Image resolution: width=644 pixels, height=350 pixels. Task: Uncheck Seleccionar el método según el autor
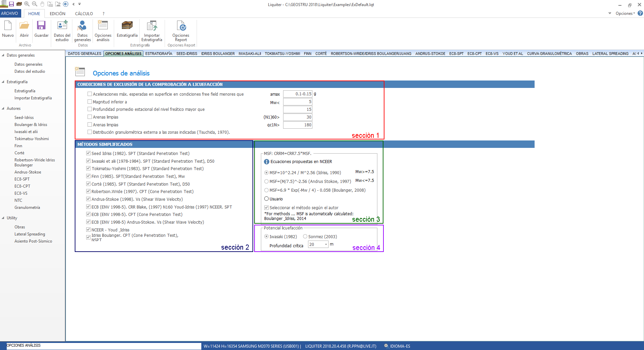[x=266, y=208]
